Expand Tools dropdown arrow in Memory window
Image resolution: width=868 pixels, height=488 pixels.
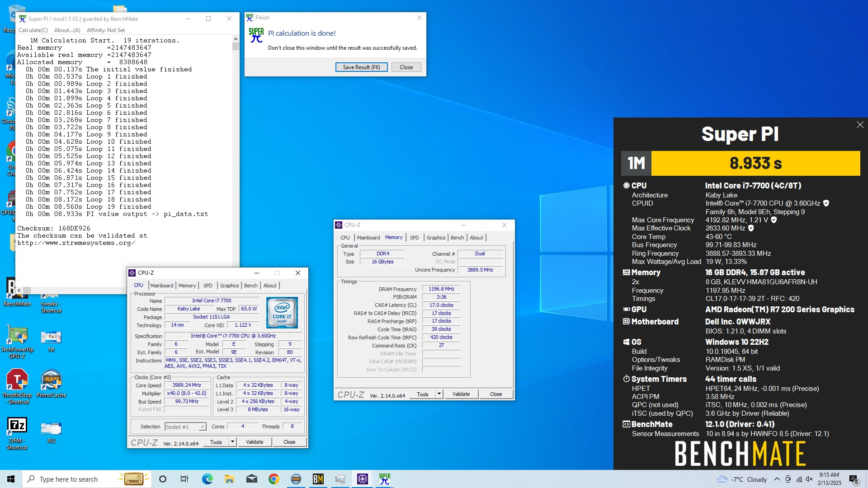[x=439, y=394]
